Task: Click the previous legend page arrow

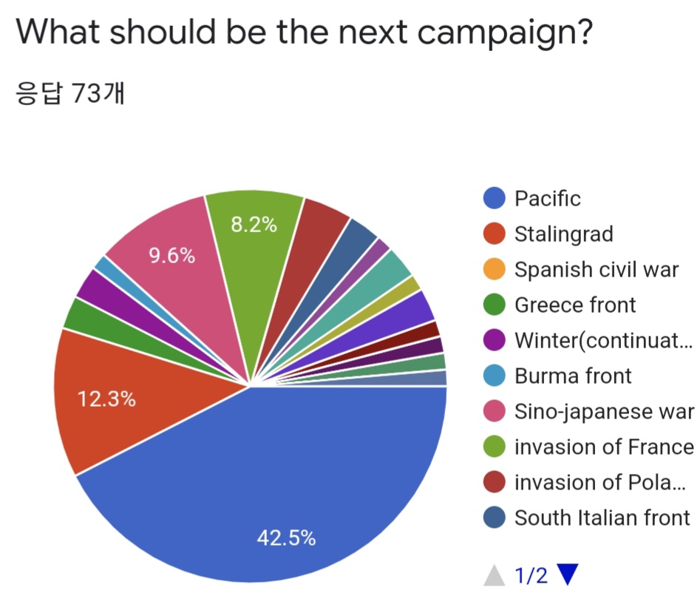Action: click(x=495, y=575)
